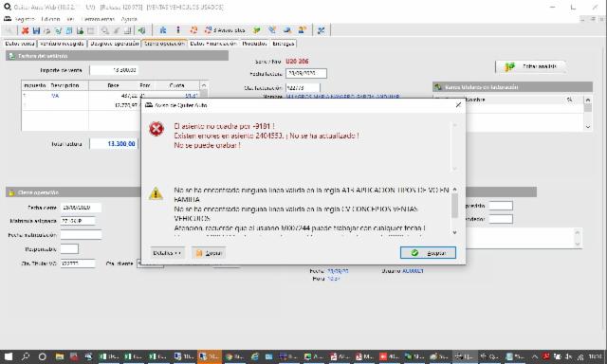Click the Total factura field 13.300,00
This screenshot has width=607, height=364.
[114, 143]
